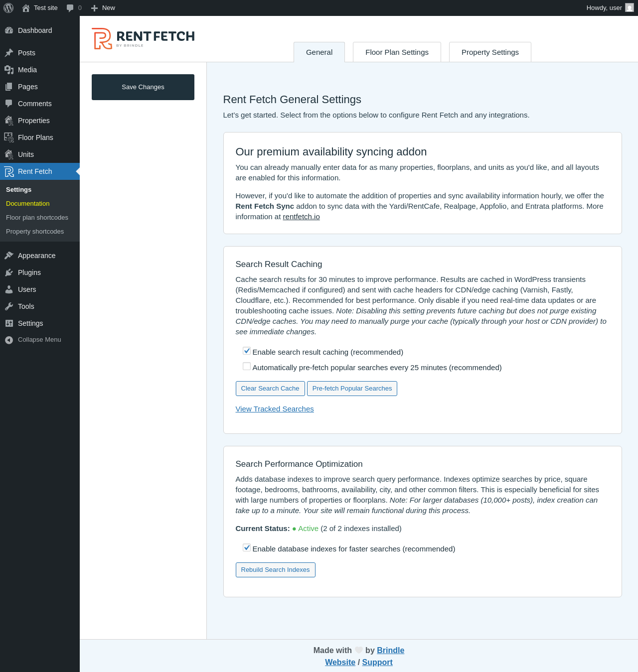Click the plus icon beside New
This screenshot has width=638, height=672.
[x=94, y=8]
